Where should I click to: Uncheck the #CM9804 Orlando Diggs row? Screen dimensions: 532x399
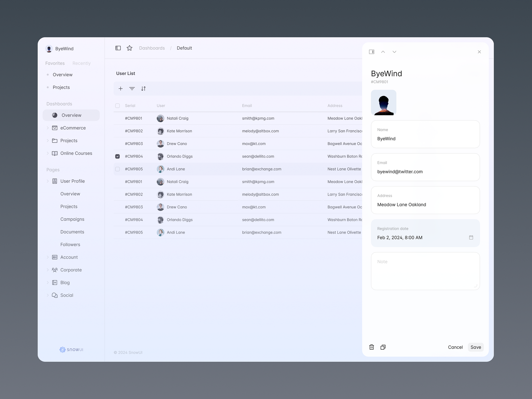tap(117, 156)
